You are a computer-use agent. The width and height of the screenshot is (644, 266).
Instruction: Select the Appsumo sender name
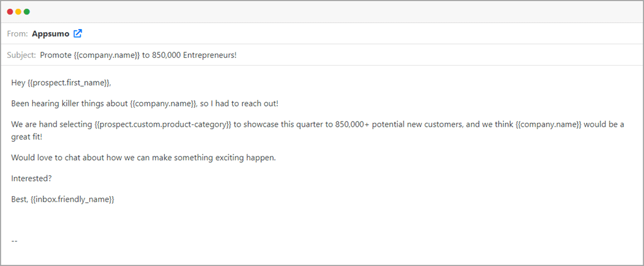tap(50, 33)
